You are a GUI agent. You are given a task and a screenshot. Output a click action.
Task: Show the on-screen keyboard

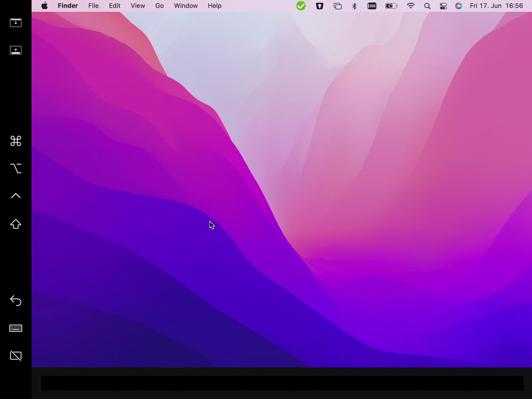tap(16, 328)
